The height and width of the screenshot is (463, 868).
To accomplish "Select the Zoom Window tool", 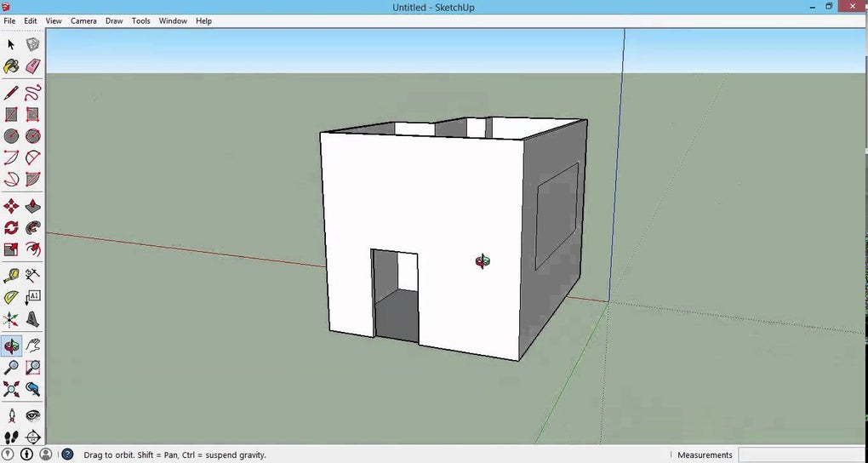I will (32, 367).
